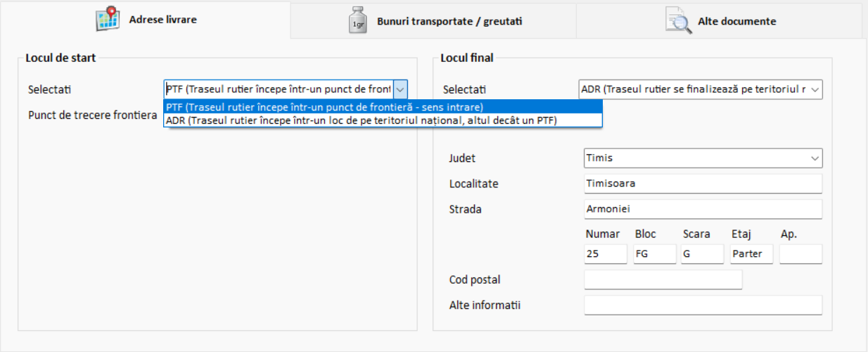Click the Localitate field with Timisoara

[703, 184]
